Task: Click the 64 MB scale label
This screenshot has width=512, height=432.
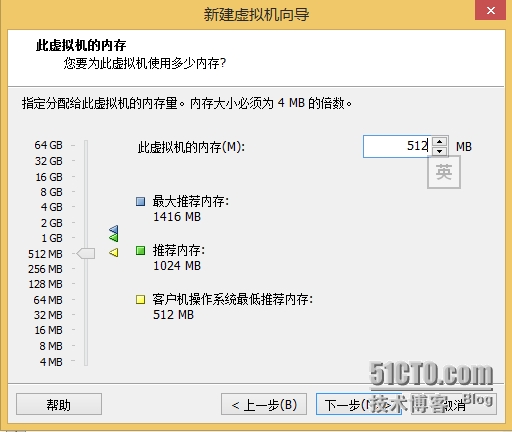Action: pos(48,300)
